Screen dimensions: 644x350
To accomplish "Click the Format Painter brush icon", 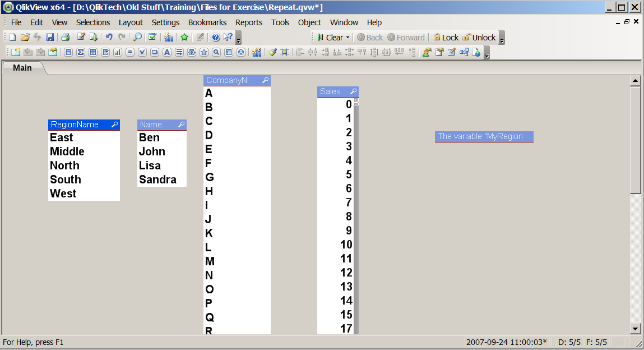I will 272,52.
